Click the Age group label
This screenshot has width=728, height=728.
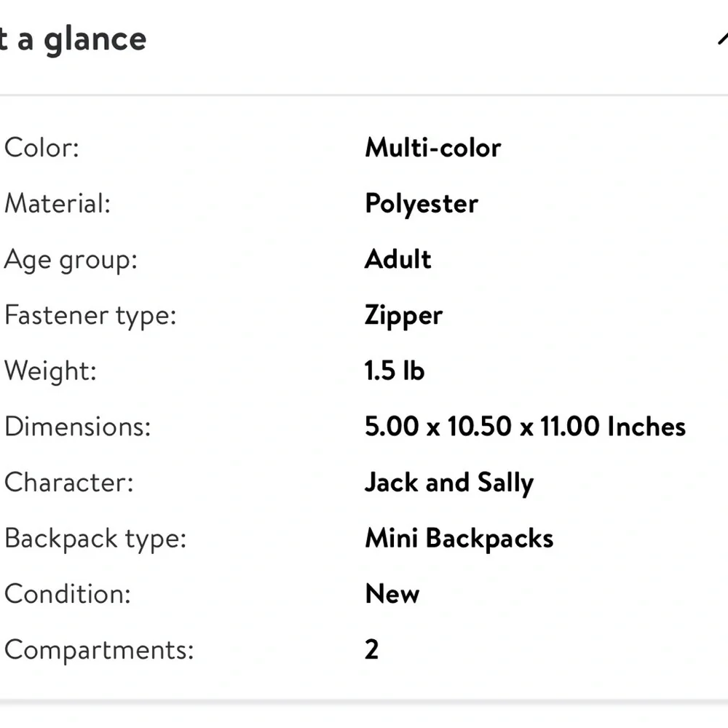[x=70, y=260]
